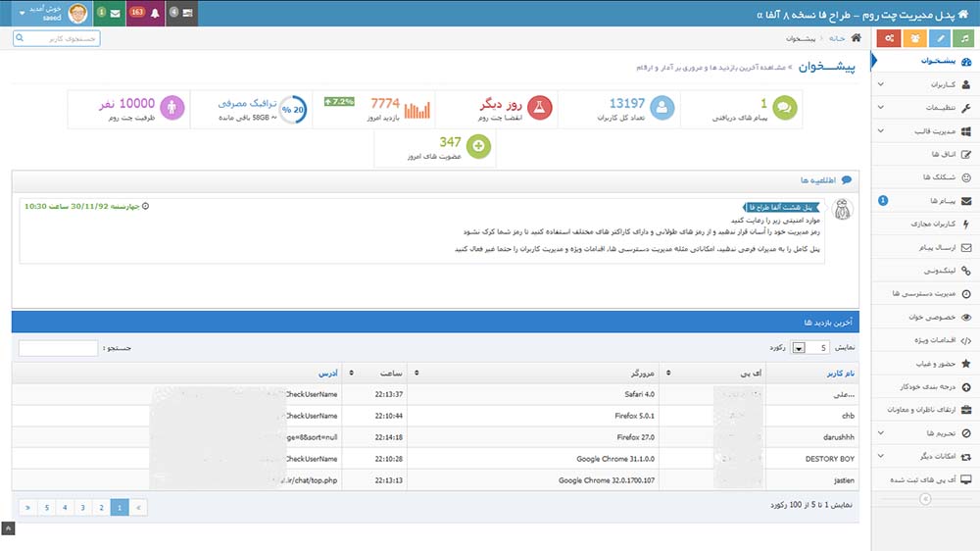
Task: Go to page 2 of visits table
Action: 101,508
